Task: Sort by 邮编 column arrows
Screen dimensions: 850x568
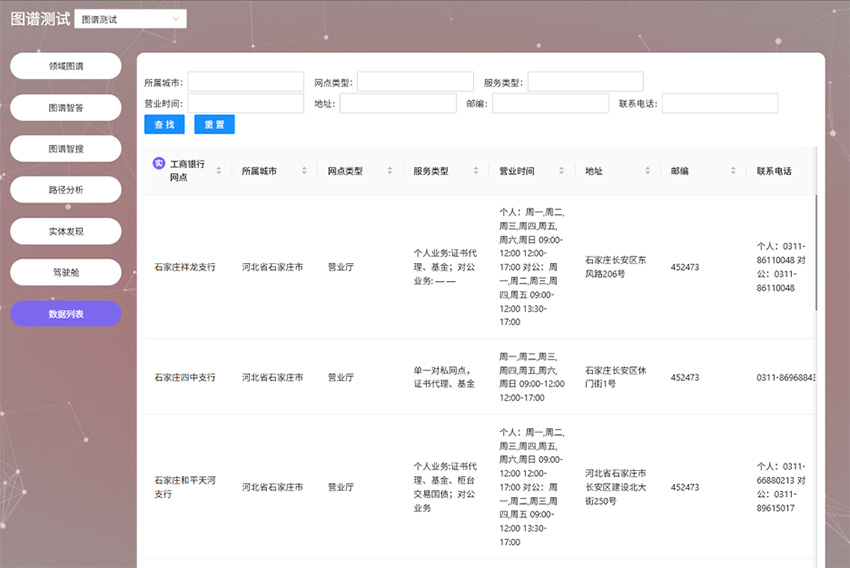Action: tap(733, 171)
